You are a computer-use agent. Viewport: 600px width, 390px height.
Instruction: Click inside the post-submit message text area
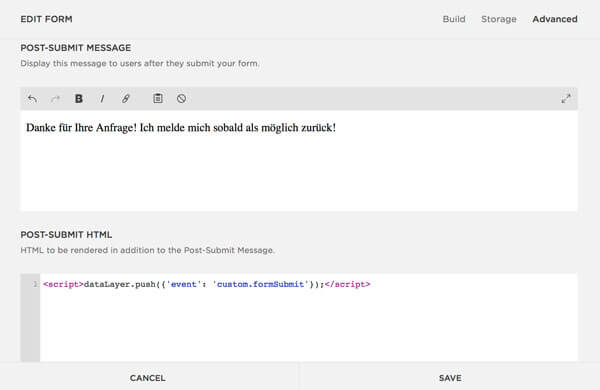[299, 161]
